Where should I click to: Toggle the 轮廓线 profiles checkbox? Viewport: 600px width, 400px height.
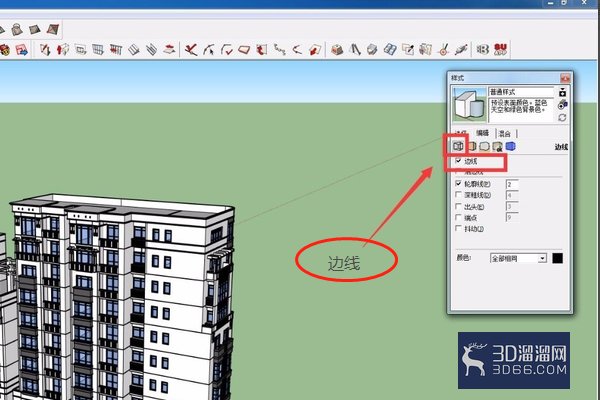[x=458, y=184]
